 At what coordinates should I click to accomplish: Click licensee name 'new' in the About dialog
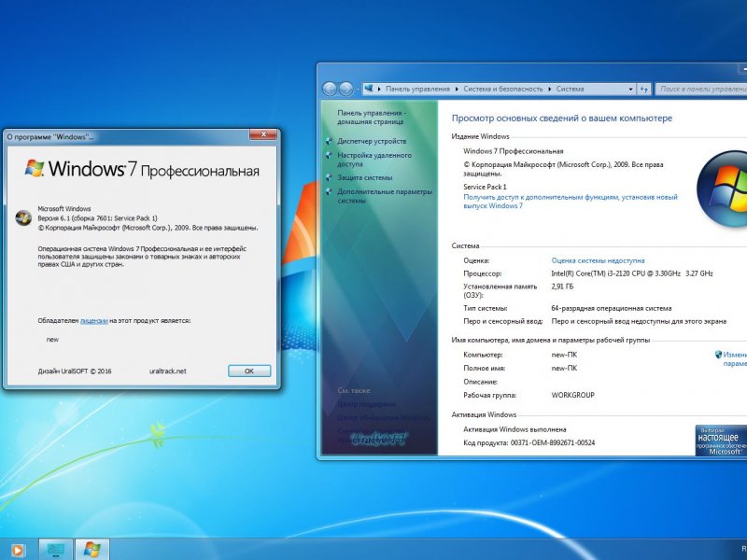tap(52, 340)
